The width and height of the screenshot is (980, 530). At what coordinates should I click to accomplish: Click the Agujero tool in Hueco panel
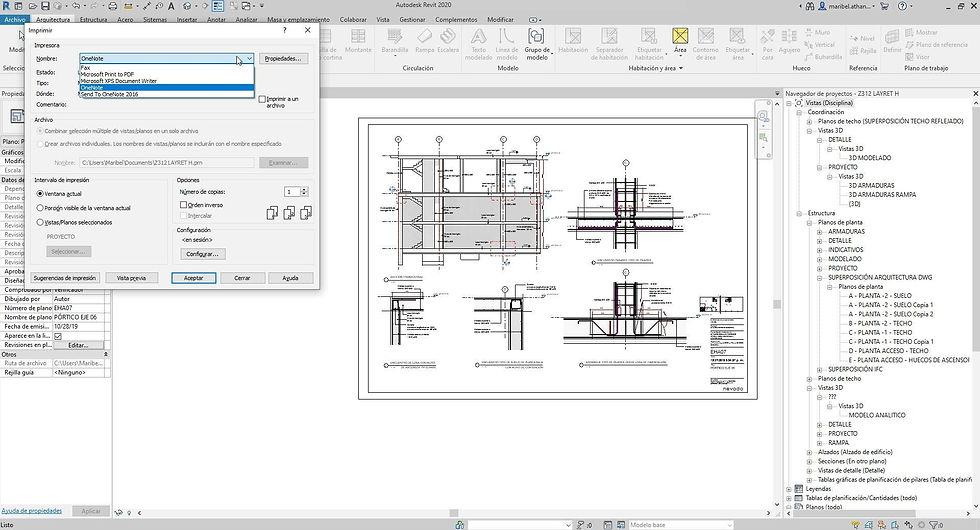tap(789, 41)
